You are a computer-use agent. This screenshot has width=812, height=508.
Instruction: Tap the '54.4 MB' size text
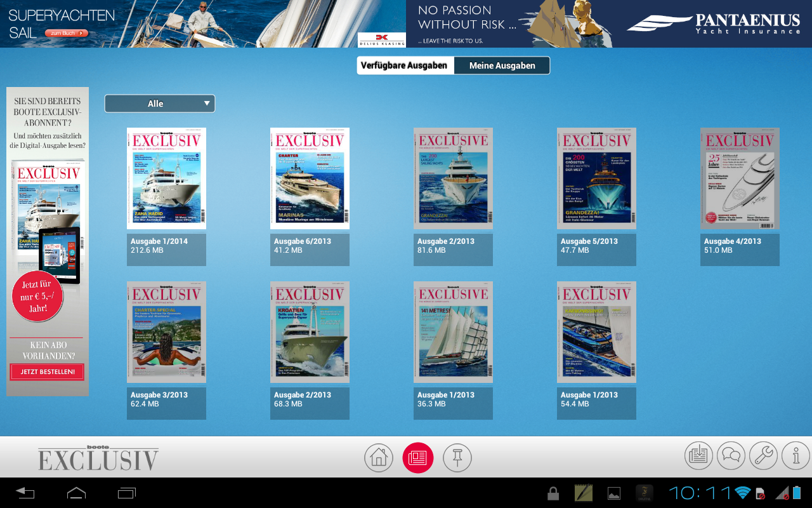(x=575, y=404)
